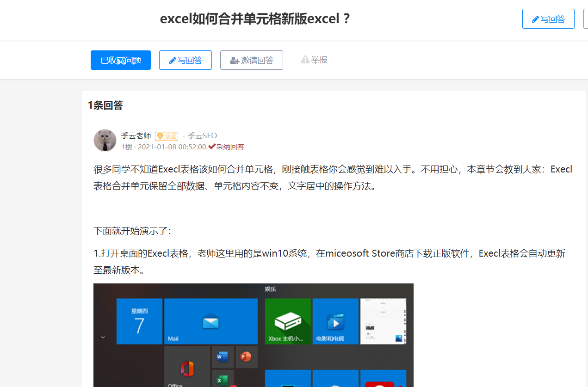Click 写回答 button next to 已收藏问题
Screen dimensions: 588x387
[x=185, y=60]
